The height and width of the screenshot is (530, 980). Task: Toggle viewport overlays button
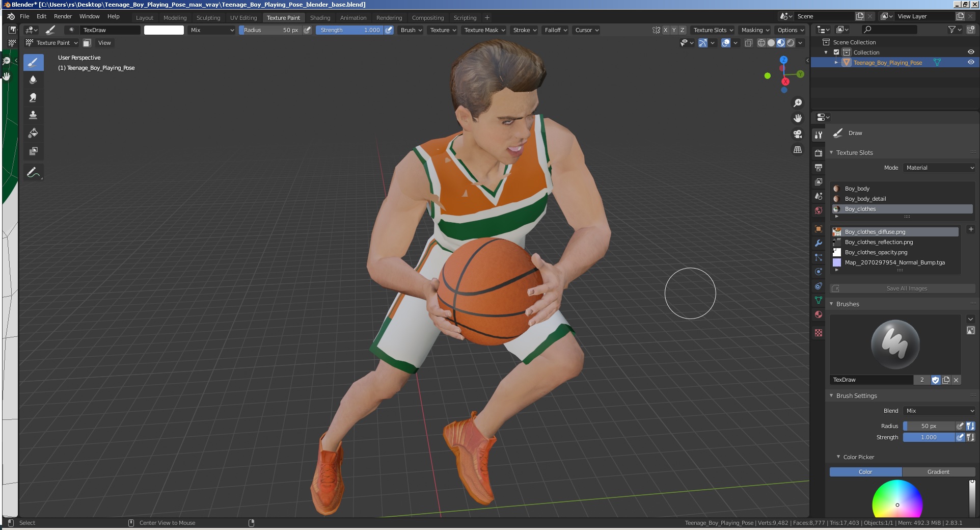[x=726, y=43]
